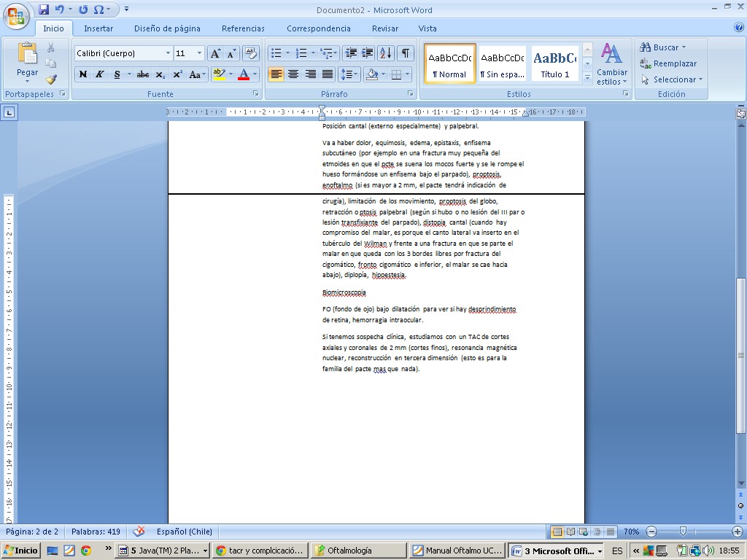Open the Diseño de página tab

click(167, 28)
